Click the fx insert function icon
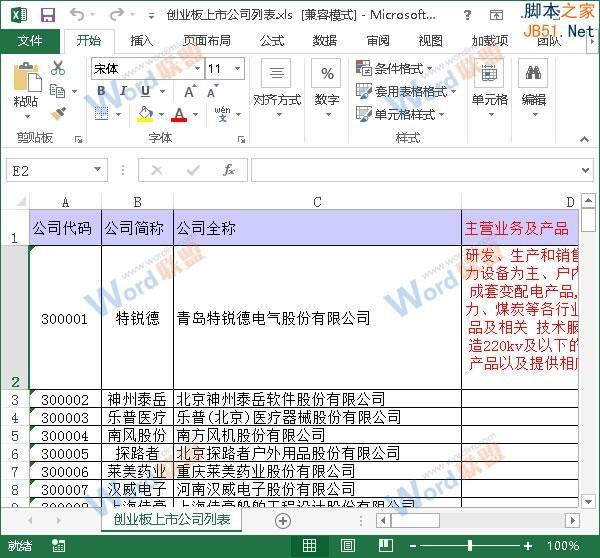The image size is (600, 558). (x=229, y=170)
